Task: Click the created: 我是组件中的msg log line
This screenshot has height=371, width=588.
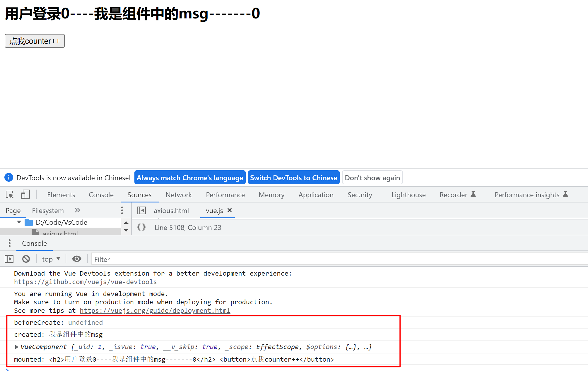Action: click(59, 334)
